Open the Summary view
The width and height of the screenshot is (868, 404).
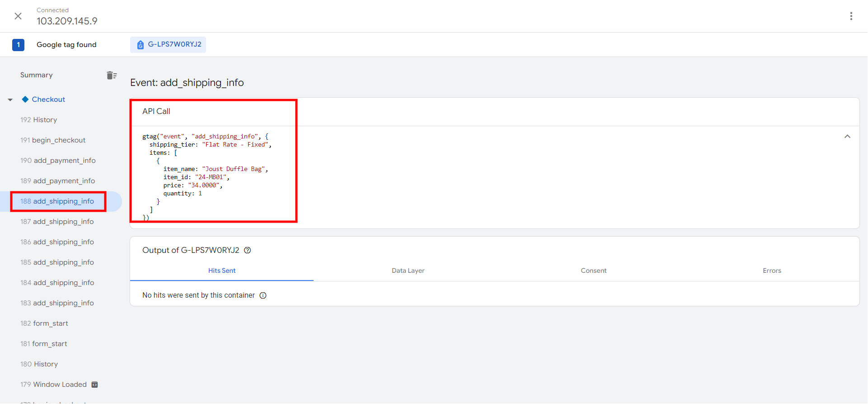point(37,75)
